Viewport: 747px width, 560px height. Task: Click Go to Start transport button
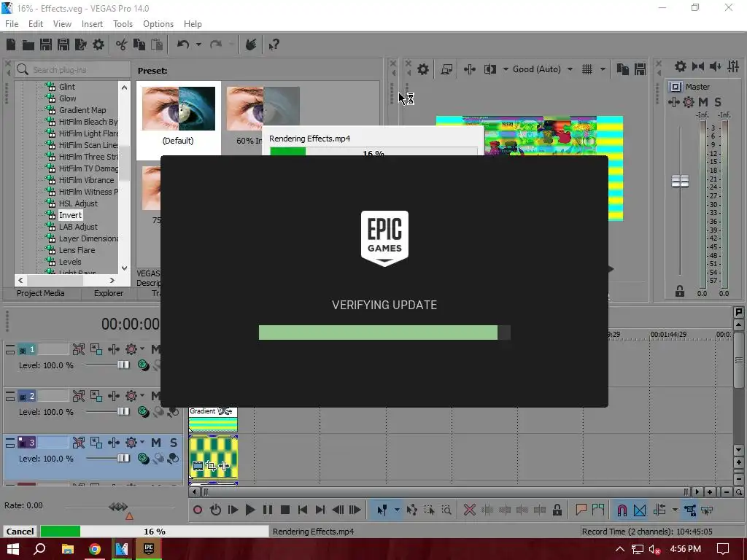point(303,510)
